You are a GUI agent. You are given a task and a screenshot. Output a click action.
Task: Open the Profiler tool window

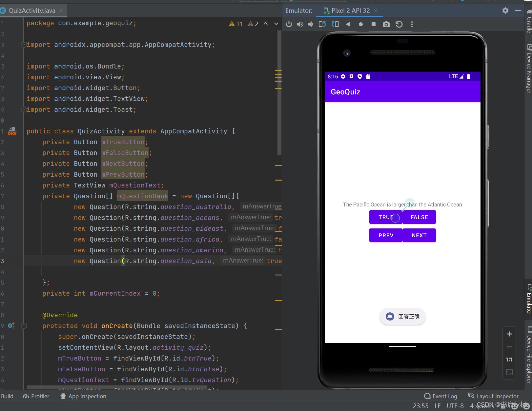36,396
